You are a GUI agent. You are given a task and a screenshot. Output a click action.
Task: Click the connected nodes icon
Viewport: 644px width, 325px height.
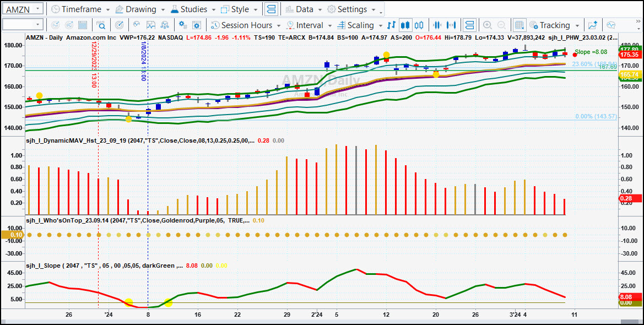click(165, 25)
